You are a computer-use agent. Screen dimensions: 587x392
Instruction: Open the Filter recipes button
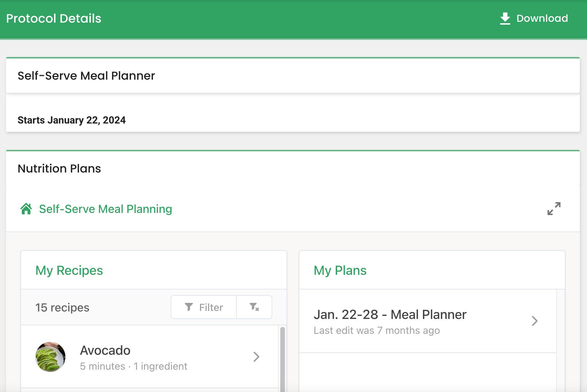click(x=204, y=307)
